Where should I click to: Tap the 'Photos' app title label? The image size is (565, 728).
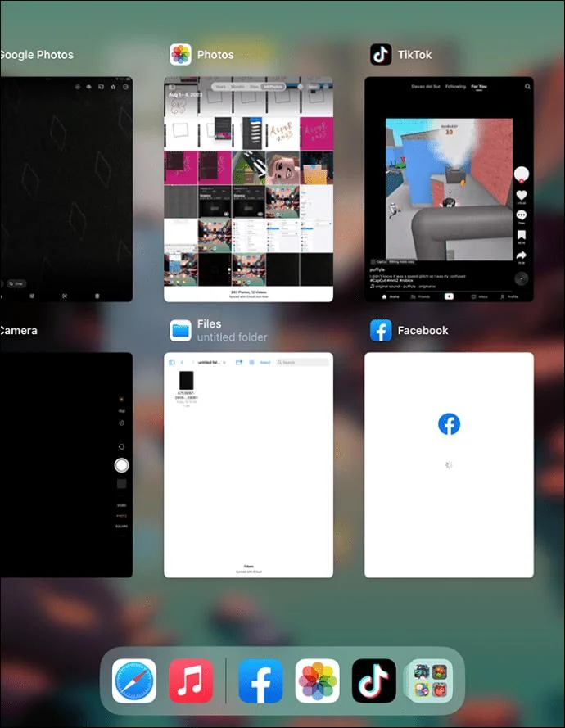[215, 55]
